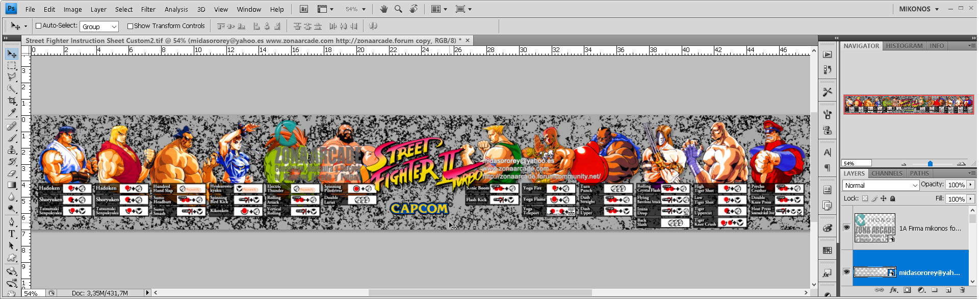Select the Pen tool
The height and width of the screenshot is (299, 980).
[12, 222]
